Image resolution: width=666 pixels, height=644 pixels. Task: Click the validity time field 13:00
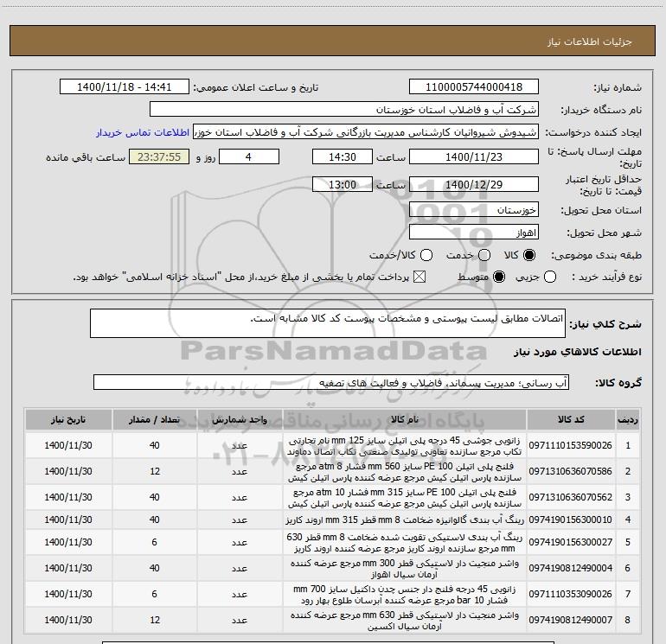pos(343,184)
